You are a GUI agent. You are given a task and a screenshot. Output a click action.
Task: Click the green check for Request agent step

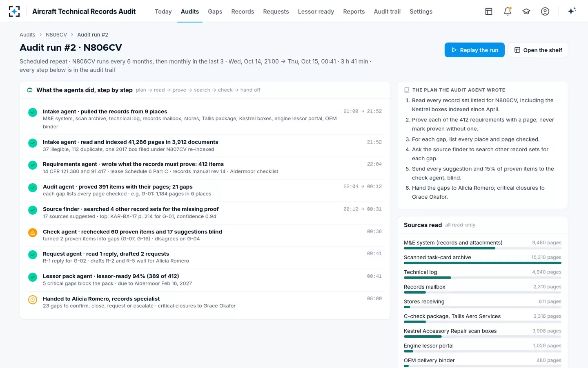pos(33,255)
